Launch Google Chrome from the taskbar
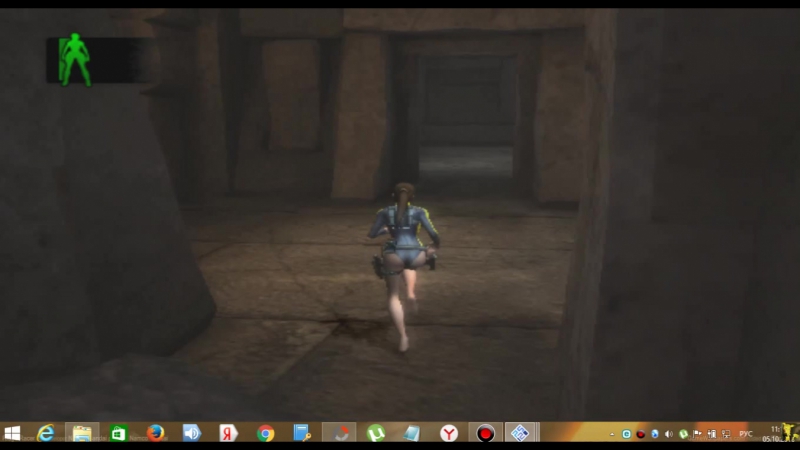This screenshot has height=450, width=800. (x=265, y=434)
